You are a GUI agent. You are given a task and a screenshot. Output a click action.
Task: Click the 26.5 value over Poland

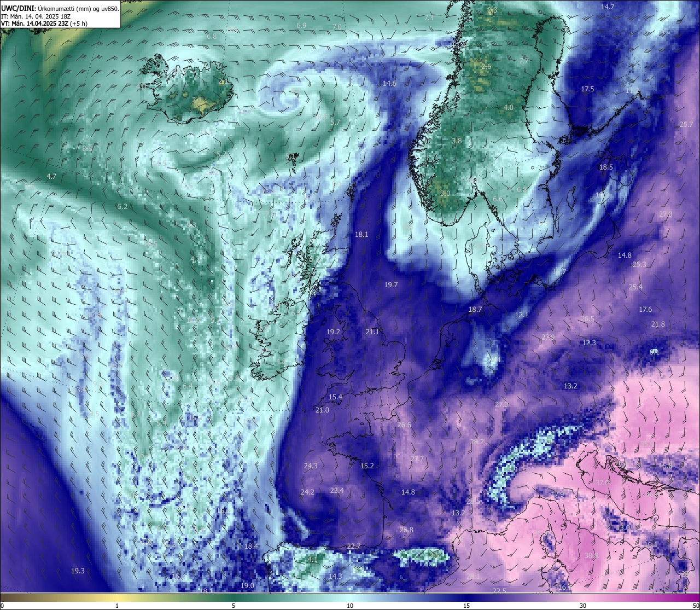click(587, 319)
